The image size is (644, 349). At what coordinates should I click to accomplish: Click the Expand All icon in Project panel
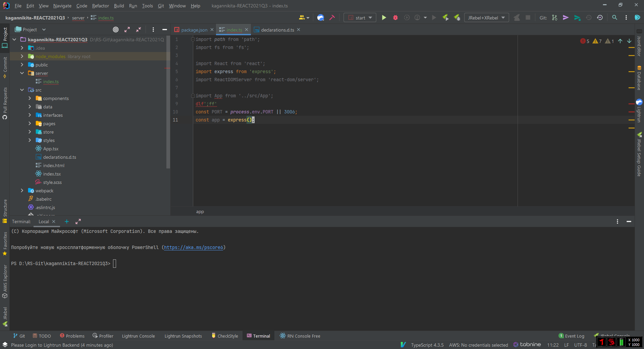click(x=127, y=30)
